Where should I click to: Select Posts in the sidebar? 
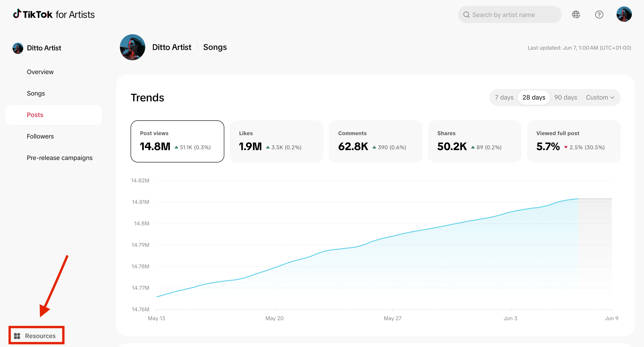tap(53, 115)
